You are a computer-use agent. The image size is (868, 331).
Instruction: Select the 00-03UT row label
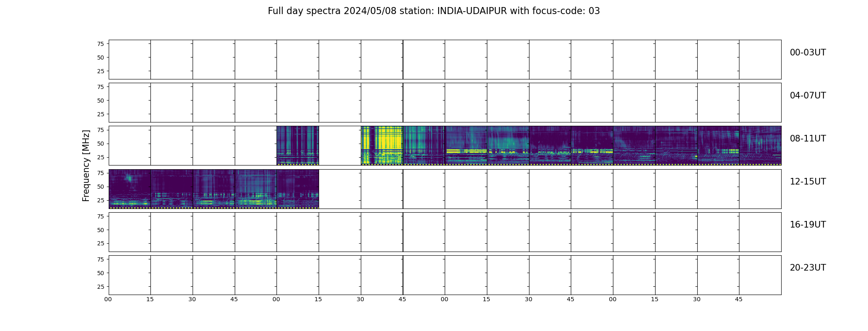(x=808, y=53)
